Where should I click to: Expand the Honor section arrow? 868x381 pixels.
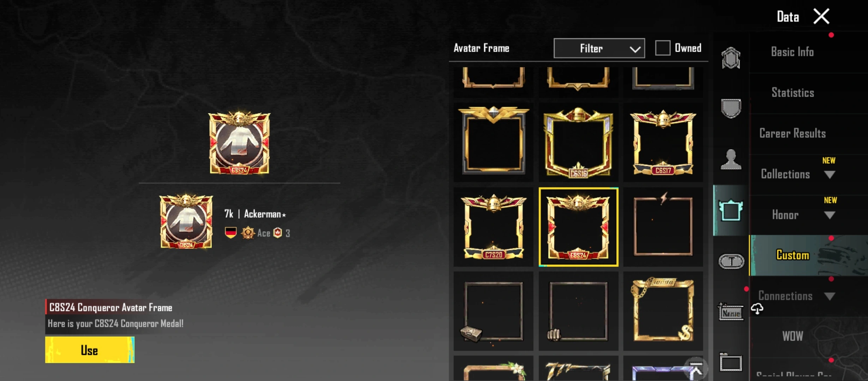click(830, 215)
